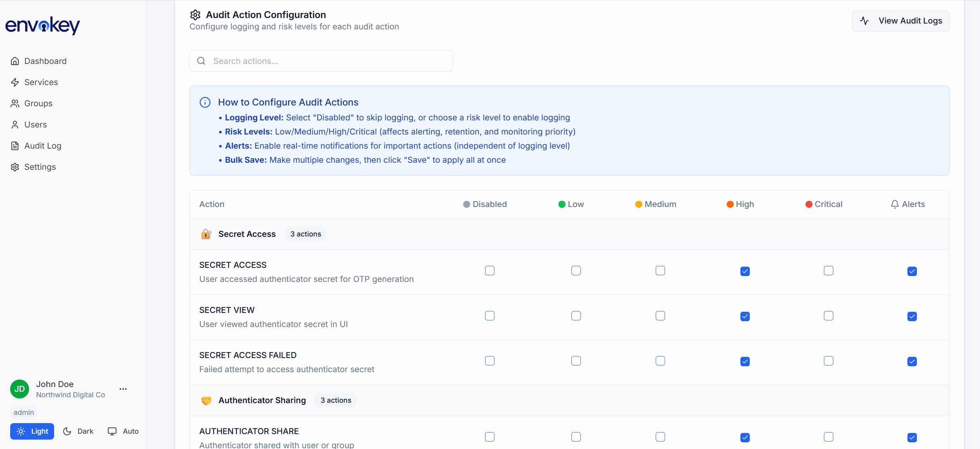Click the High column header
Screen dimensions: 980x449
[740, 204]
